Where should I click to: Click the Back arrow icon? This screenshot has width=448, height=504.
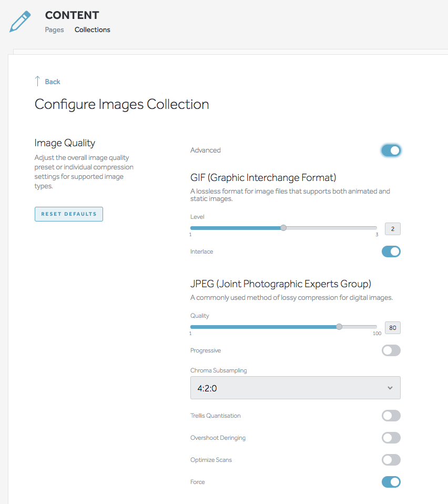coord(37,81)
